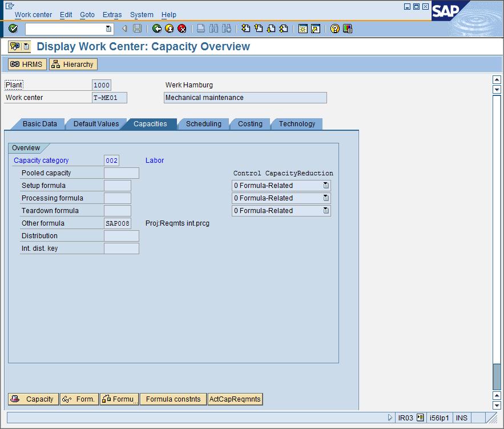Click the ActCapReqmnts button

pyautogui.click(x=235, y=399)
